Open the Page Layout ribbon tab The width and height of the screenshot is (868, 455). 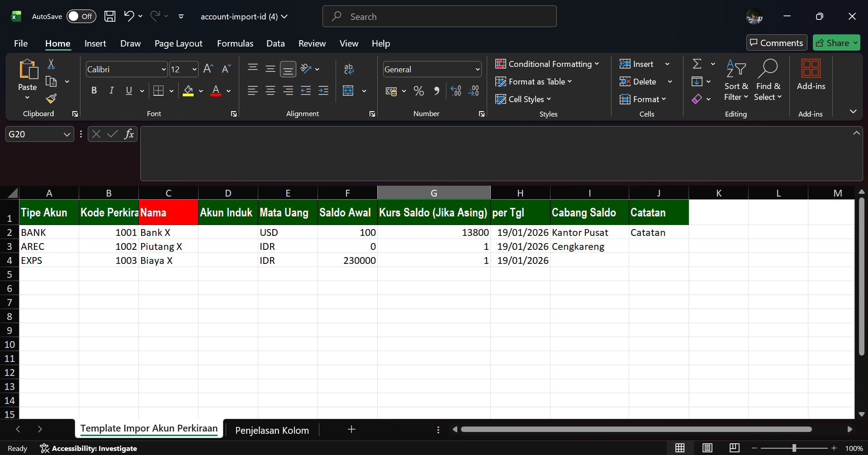pyautogui.click(x=178, y=43)
